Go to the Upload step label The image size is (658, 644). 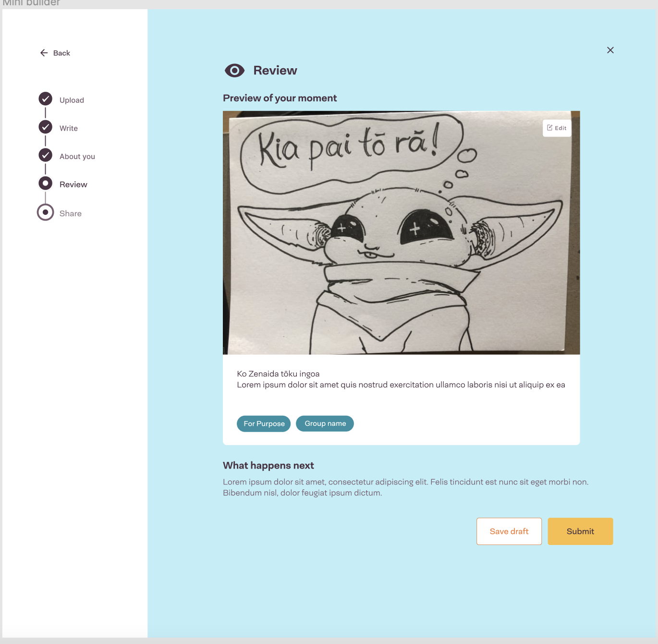(72, 100)
